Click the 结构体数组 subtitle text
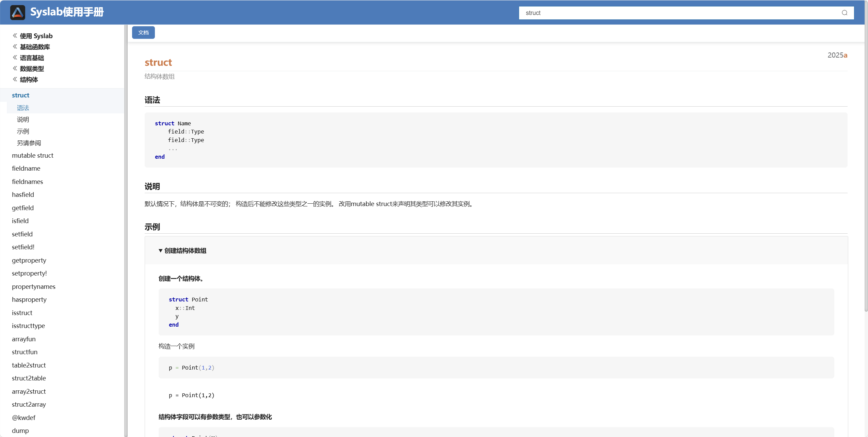The height and width of the screenshot is (437, 868). pyautogui.click(x=159, y=77)
